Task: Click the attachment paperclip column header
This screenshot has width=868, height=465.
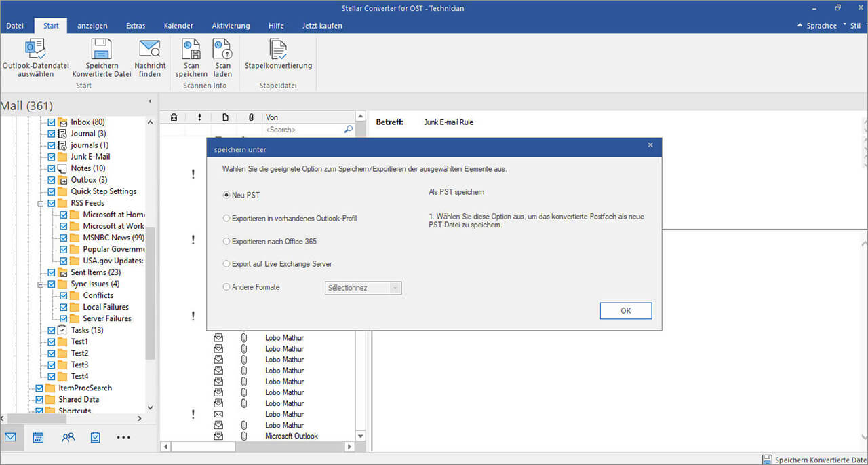Action: click(251, 117)
